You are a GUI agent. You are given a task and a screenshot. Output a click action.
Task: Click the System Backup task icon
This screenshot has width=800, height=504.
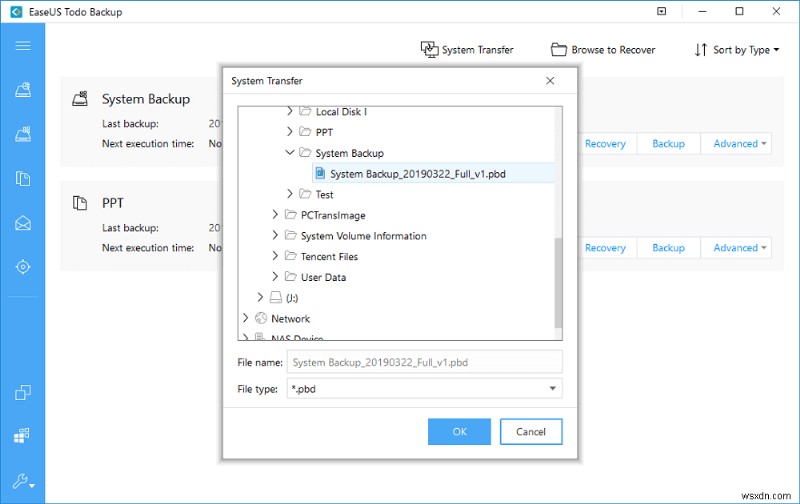80,98
